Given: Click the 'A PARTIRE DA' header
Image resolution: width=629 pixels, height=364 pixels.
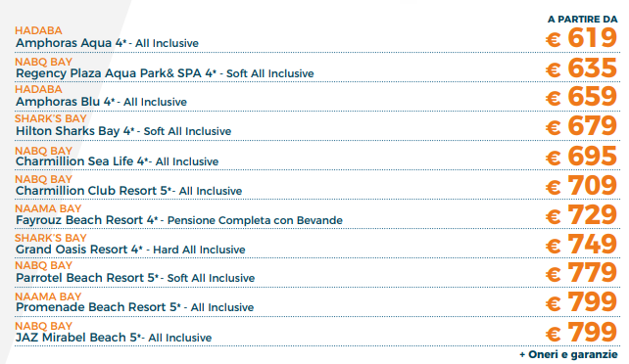Looking at the screenshot, I should point(583,20).
